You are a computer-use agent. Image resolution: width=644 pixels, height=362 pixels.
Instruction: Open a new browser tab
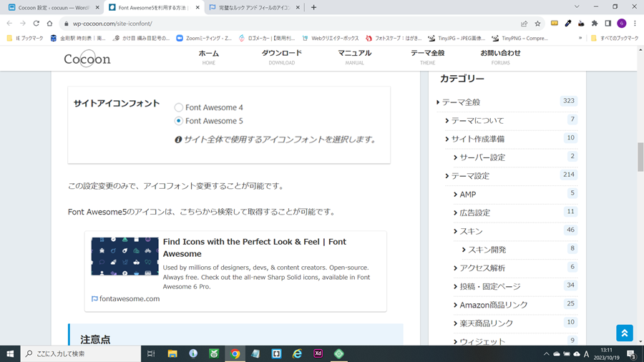(x=313, y=7)
